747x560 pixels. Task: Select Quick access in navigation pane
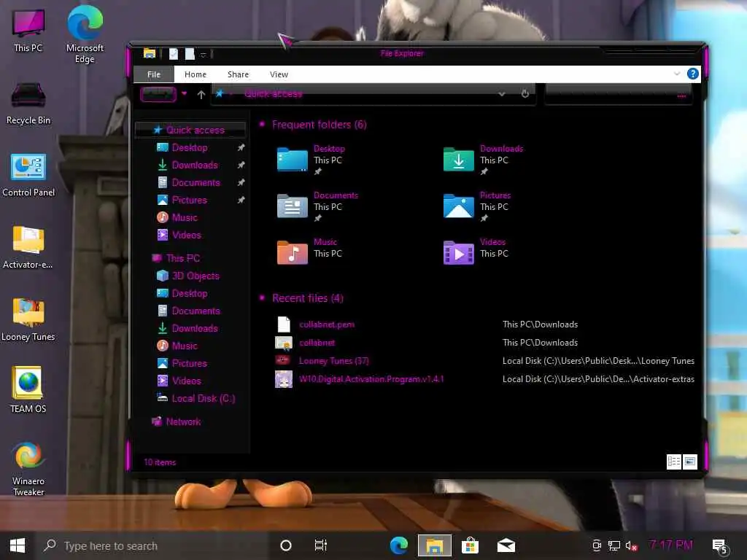tap(190, 130)
